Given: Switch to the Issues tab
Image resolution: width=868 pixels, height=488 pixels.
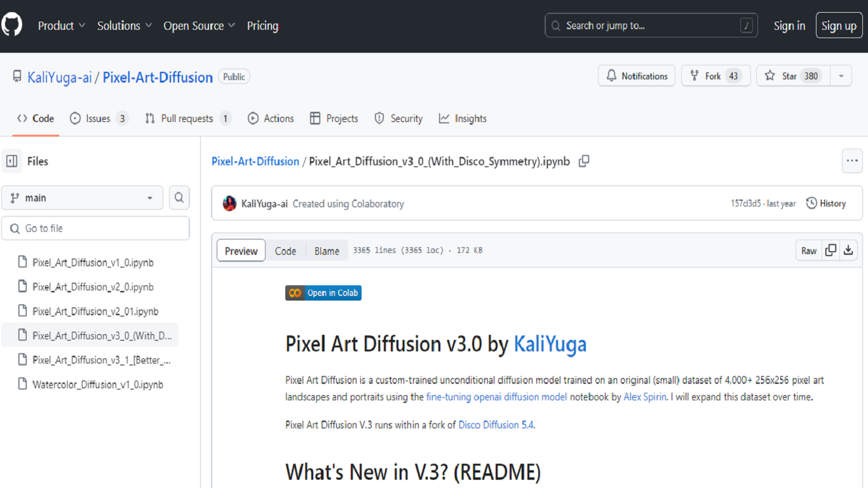Looking at the screenshot, I should coord(98,118).
